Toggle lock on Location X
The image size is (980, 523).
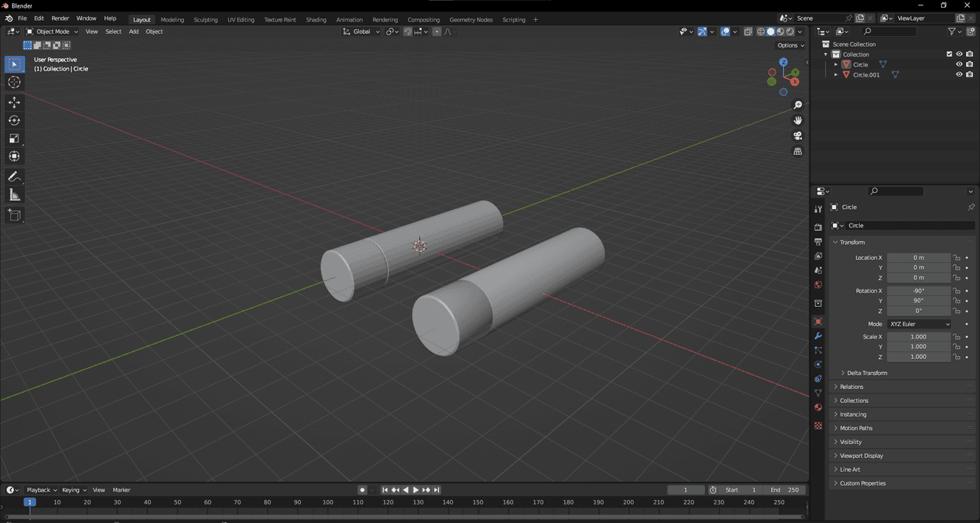click(x=957, y=258)
